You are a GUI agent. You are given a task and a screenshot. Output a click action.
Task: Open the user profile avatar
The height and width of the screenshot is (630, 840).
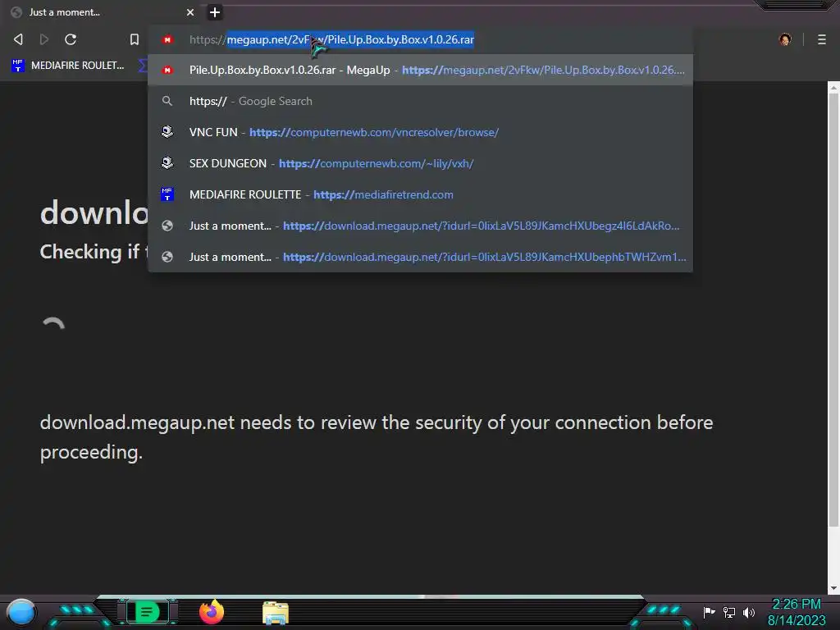[x=785, y=39]
